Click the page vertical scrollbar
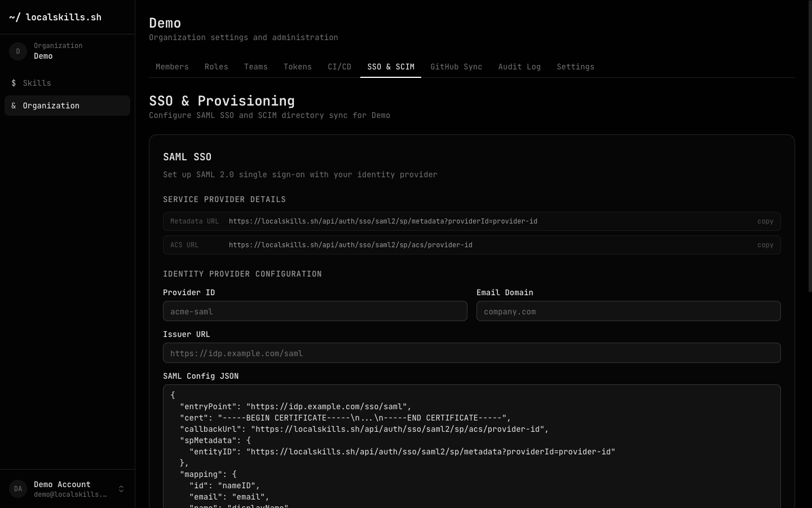Viewport: 812px width, 508px height. (x=810, y=147)
